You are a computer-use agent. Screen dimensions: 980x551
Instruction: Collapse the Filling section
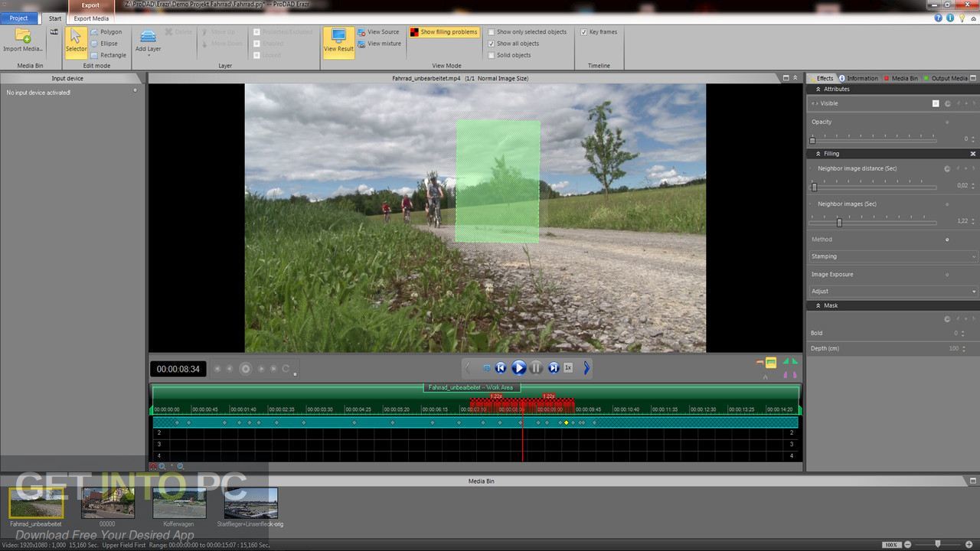pyautogui.click(x=818, y=154)
